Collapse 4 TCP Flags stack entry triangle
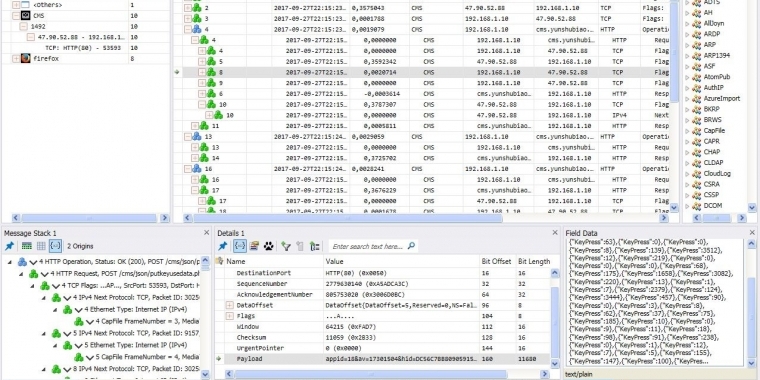 [x=32, y=286]
